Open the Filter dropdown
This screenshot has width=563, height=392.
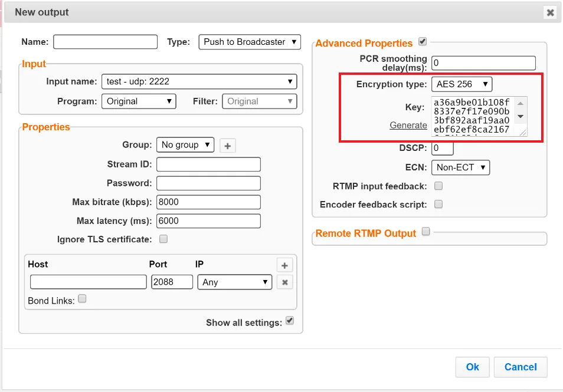tap(260, 101)
